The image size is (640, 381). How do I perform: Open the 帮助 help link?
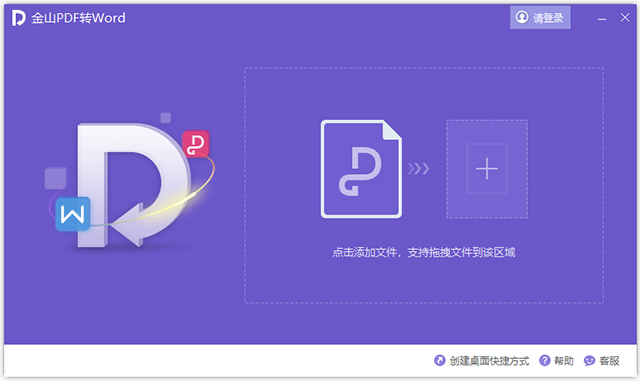[564, 361]
